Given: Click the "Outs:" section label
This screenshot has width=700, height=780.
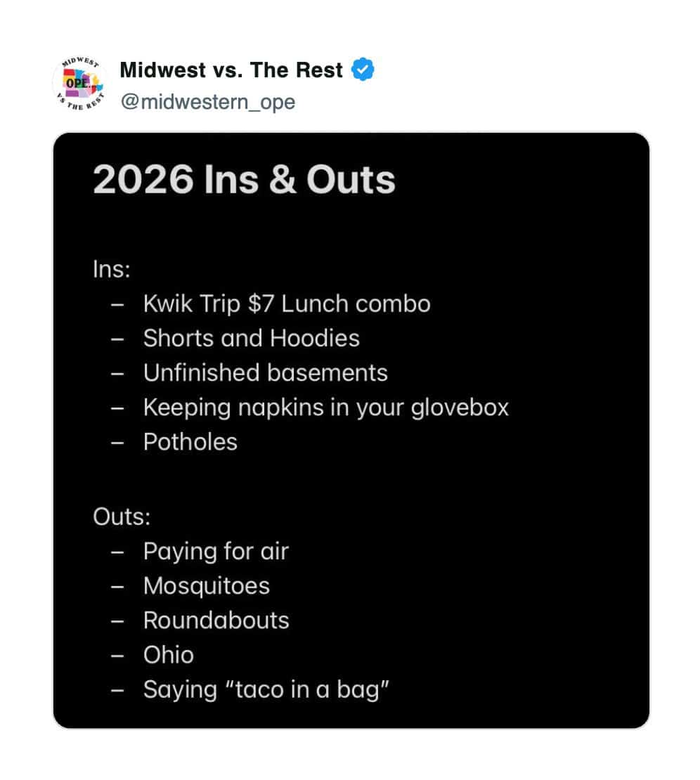Looking at the screenshot, I should [x=122, y=516].
